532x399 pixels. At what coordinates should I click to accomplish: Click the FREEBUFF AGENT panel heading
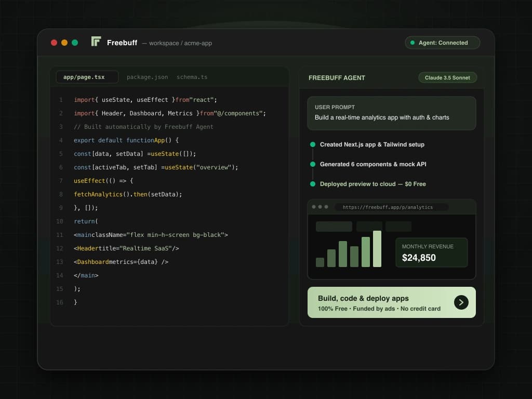tap(337, 78)
